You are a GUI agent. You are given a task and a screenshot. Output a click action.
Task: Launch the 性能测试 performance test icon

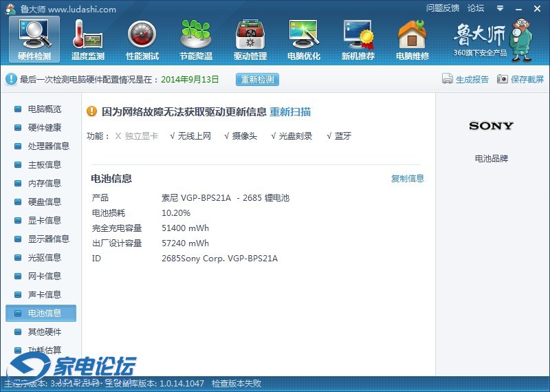coord(142,39)
